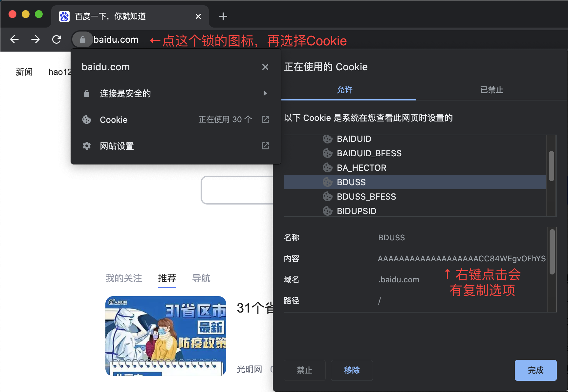Select the BDUSS_BFESS cookie row

click(415, 197)
